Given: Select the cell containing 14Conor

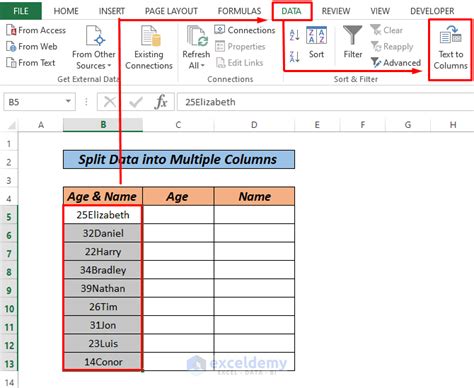Looking at the screenshot, I should (103, 361).
